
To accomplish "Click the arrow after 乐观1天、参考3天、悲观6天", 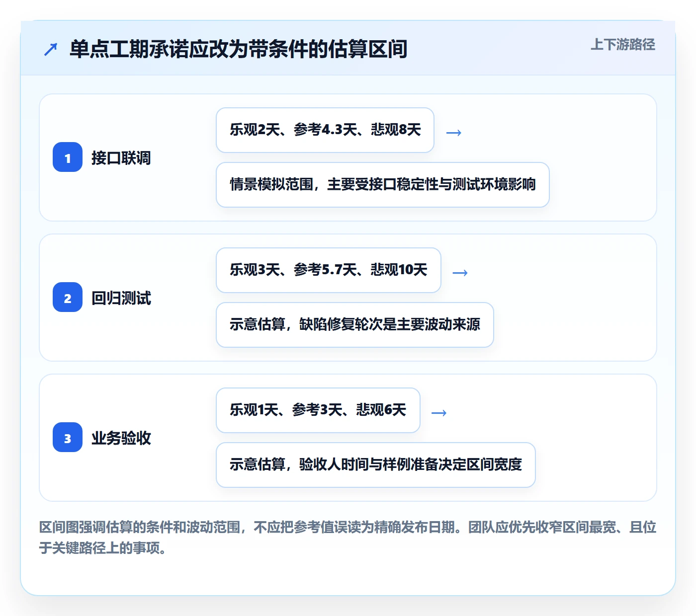I will tap(439, 413).
